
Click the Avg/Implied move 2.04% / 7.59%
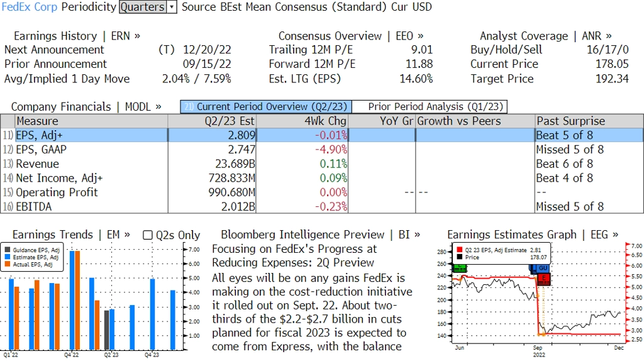tap(196, 79)
